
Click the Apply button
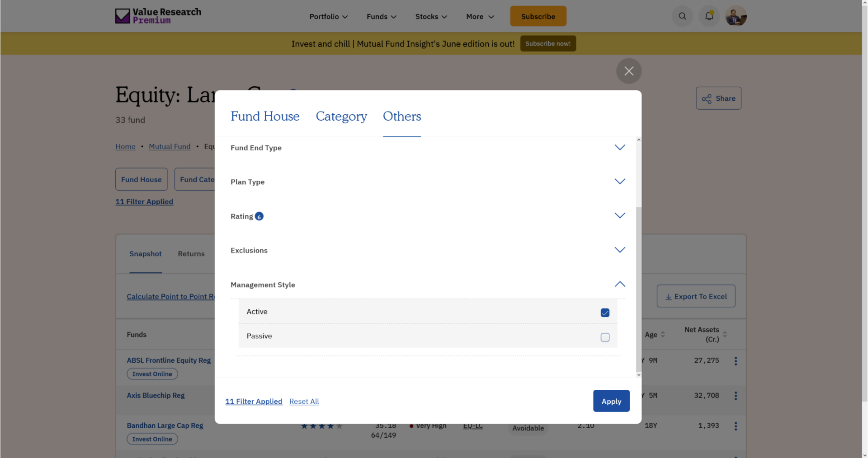(611, 401)
